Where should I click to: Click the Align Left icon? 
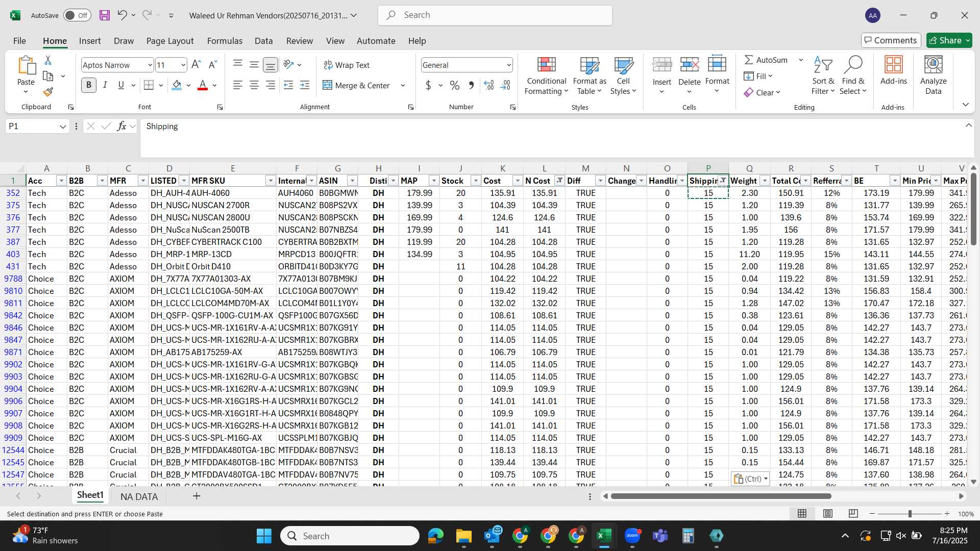click(x=237, y=85)
